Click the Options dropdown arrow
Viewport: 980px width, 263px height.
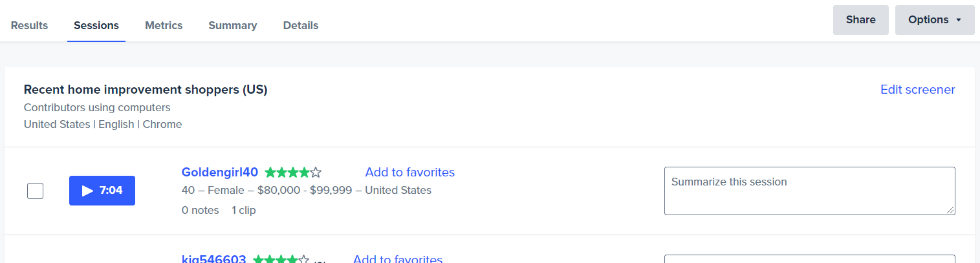tap(959, 20)
